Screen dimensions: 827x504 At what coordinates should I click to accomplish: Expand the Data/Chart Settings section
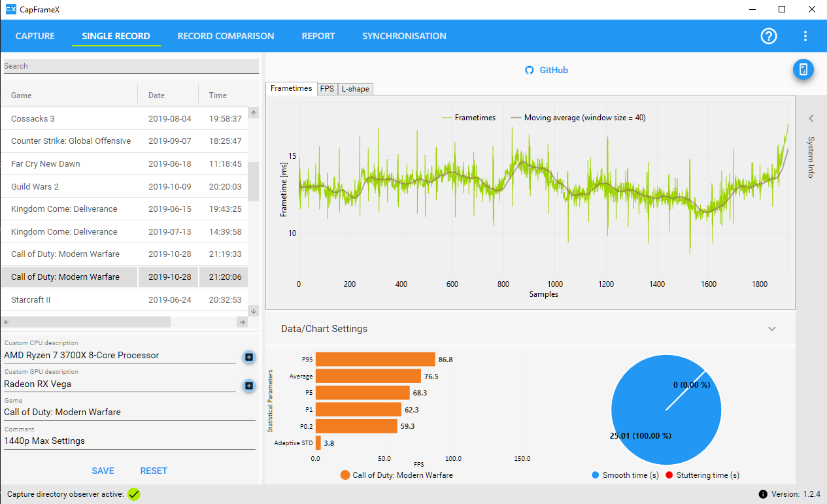[772, 329]
